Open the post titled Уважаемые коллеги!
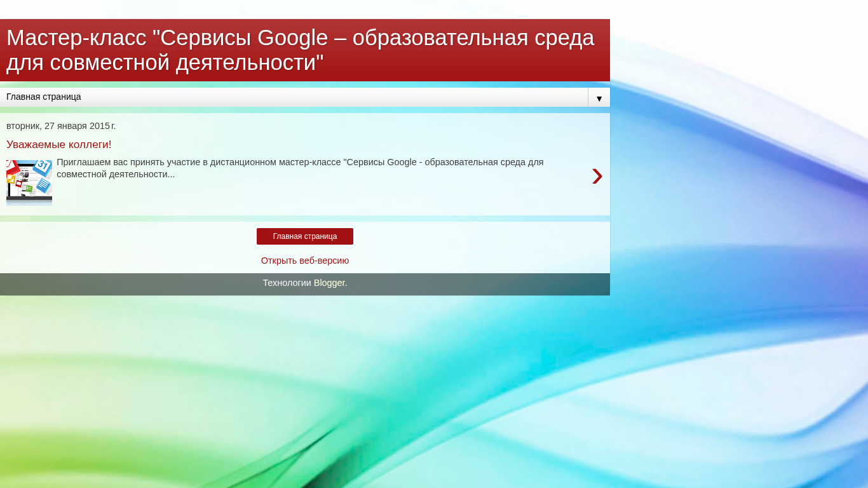Screen dimensions: 868x488 (x=59, y=145)
